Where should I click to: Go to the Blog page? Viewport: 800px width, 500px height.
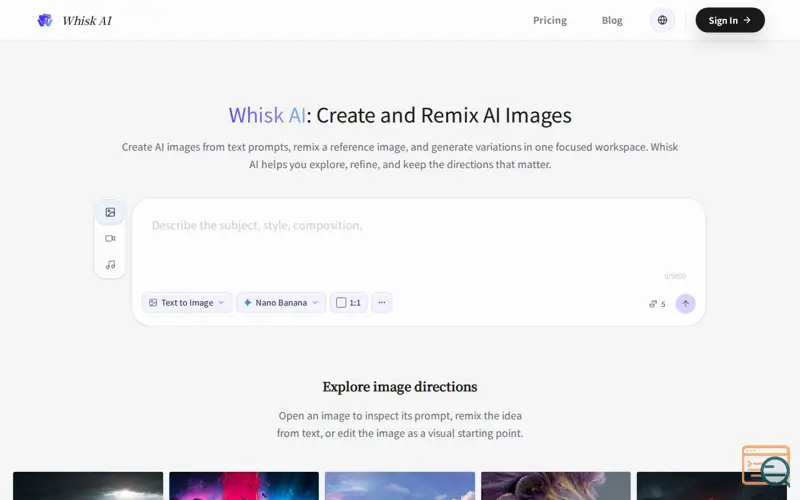[x=612, y=20]
